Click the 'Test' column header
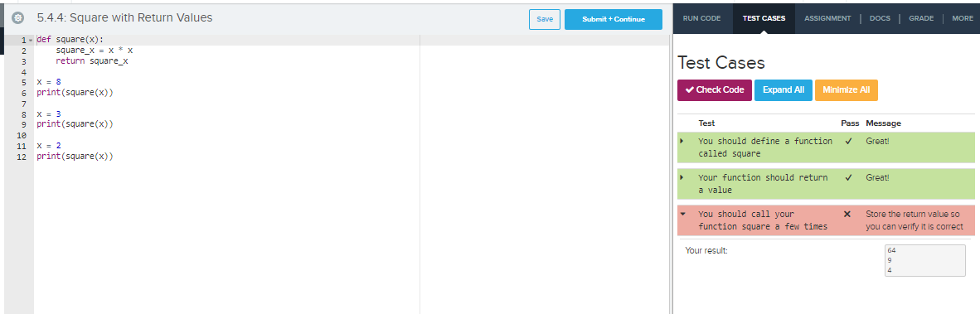 (x=707, y=123)
